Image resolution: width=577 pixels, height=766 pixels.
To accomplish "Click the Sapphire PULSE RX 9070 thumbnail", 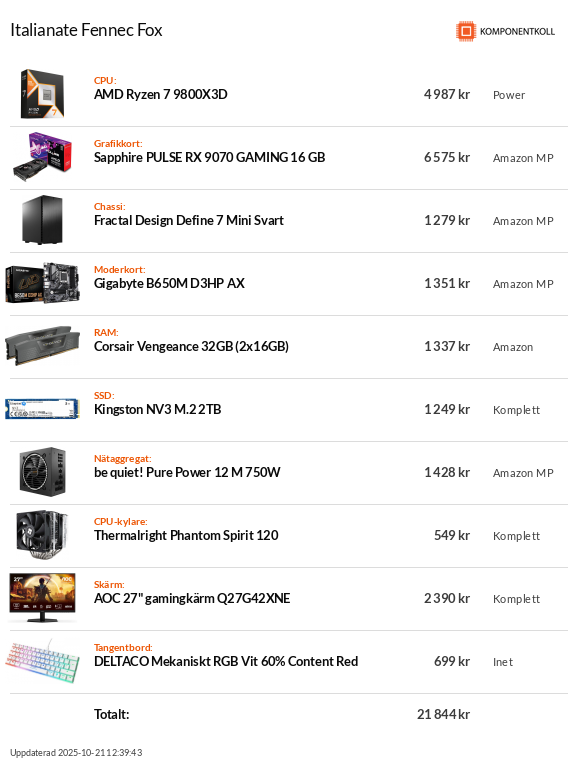I will click(x=43, y=157).
